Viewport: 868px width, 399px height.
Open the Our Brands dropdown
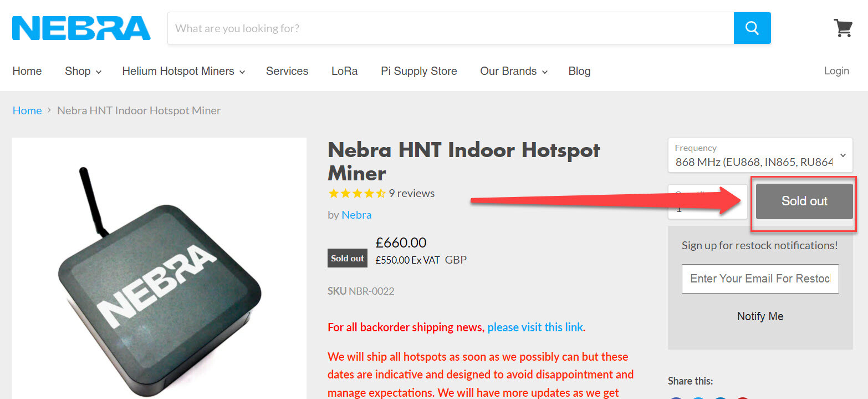[513, 71]
